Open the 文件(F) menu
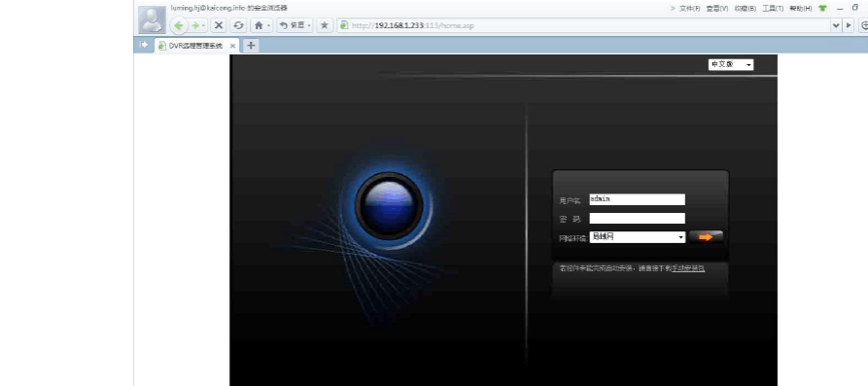The image size is (868, 386). point(689,9)
